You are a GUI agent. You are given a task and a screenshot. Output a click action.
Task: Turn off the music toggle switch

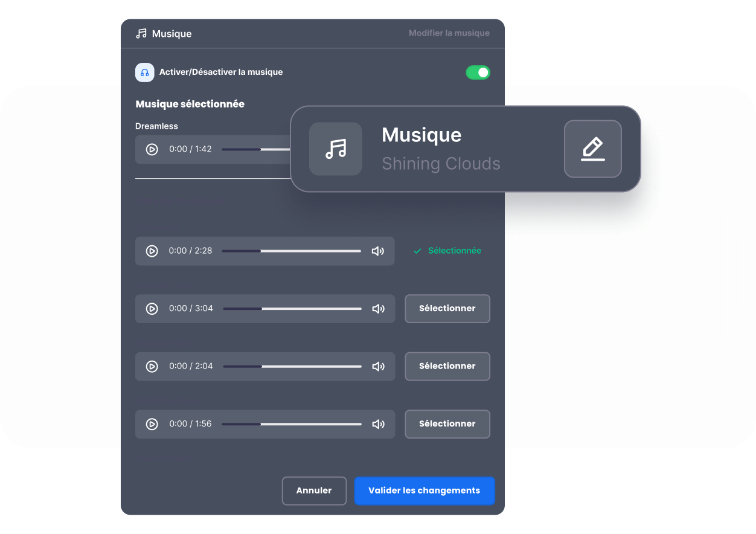point(478,72)
